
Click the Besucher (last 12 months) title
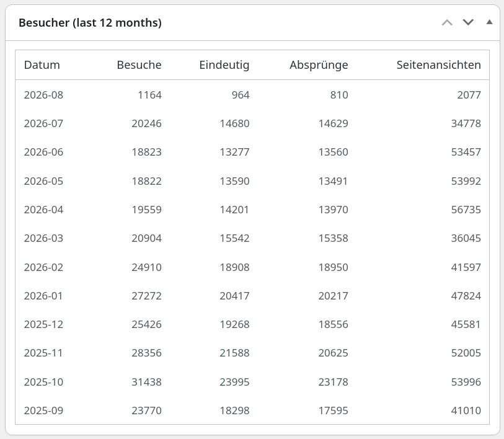pos(90,23)
